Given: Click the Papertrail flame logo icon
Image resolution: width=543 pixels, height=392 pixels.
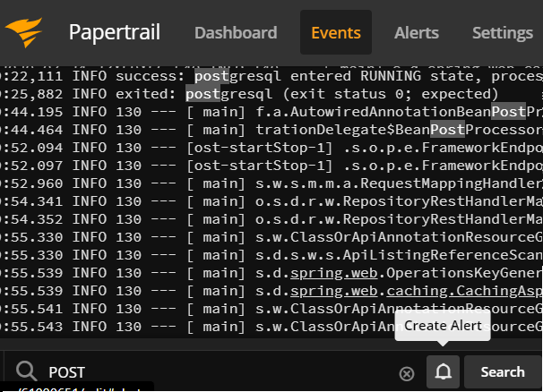Looking at the screenshot, I should [24, 32].
